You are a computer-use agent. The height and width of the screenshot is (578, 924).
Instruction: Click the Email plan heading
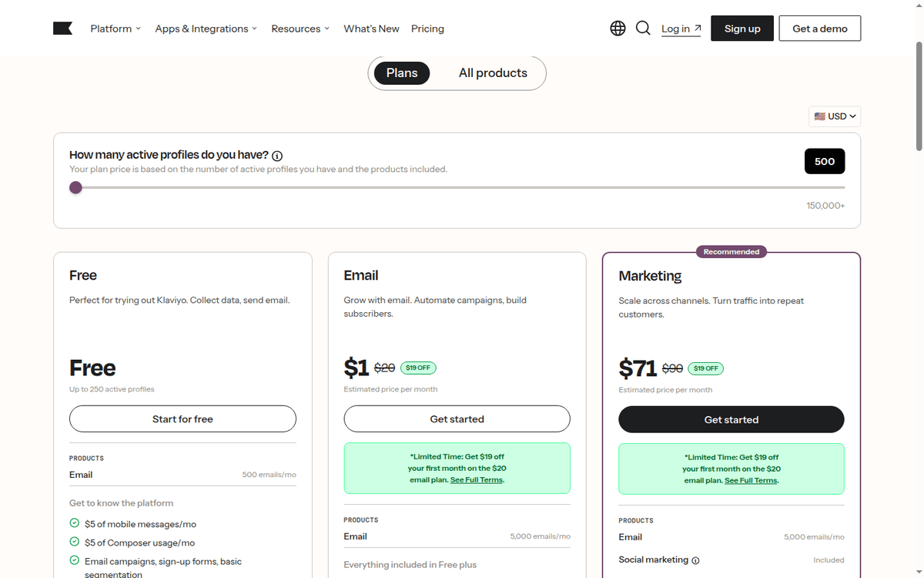tap(361, 275)
